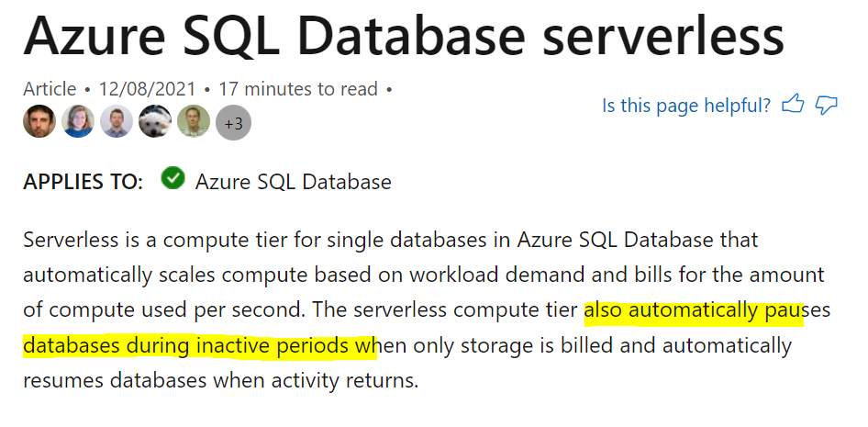Click the paragraph's first word 'Serverless'
Image resolution: width=868 pixels, height=427 pixels.
[71, 240]
